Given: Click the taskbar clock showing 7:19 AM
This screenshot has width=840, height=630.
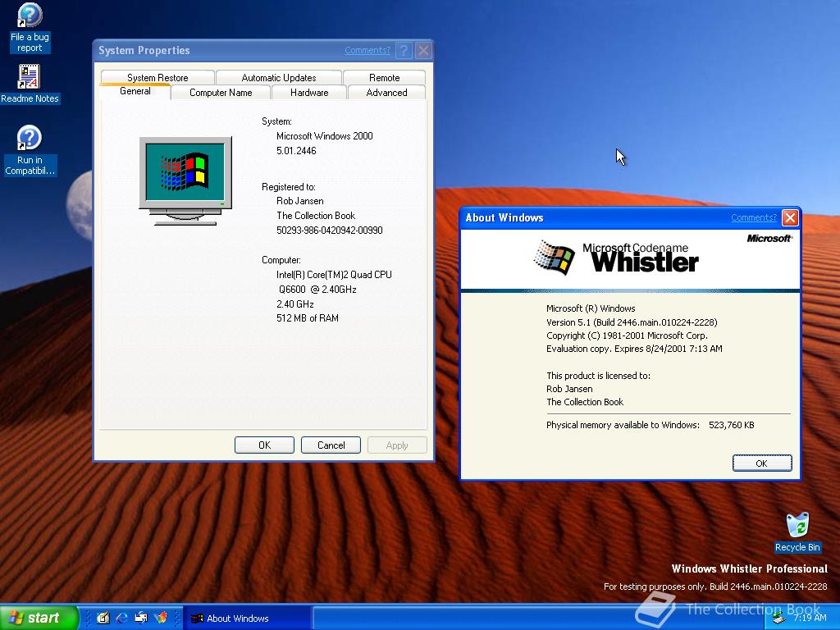Looking at the screenshot, I should (810, 618).
